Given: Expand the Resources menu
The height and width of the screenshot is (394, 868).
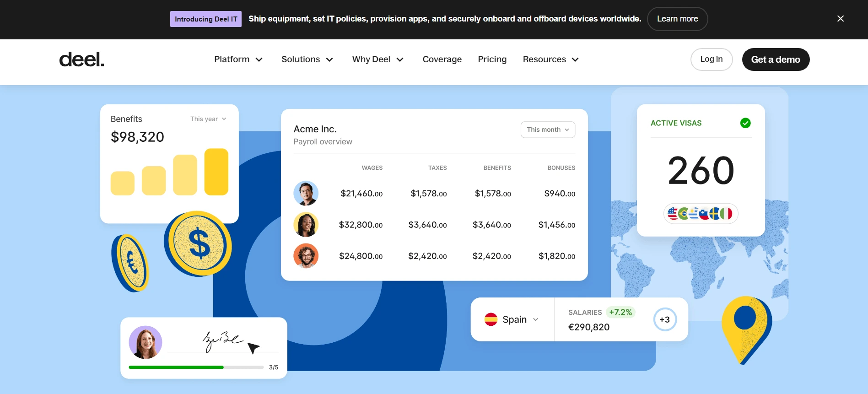Looking at the screenshot, I should point(550,59).
